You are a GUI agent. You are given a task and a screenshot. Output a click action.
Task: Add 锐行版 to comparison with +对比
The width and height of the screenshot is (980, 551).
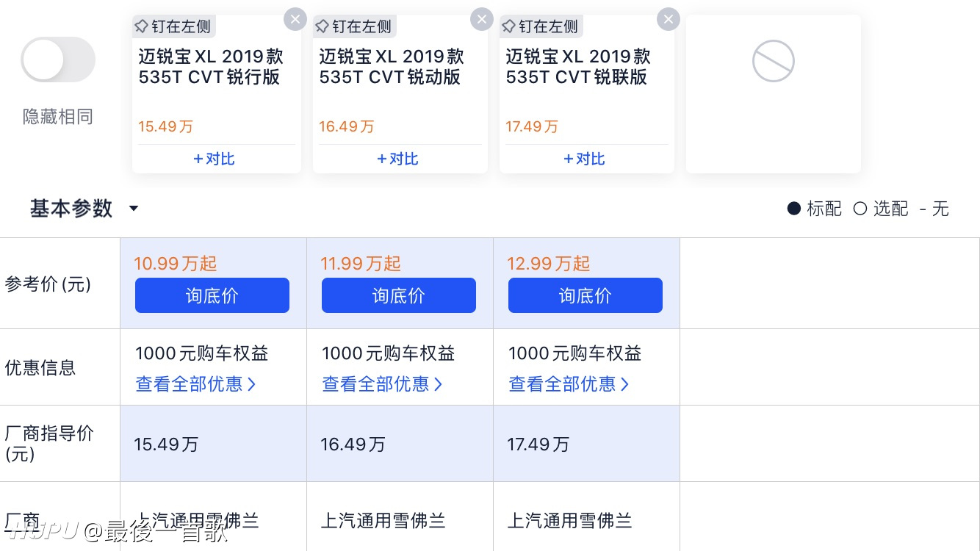point(214,159)
